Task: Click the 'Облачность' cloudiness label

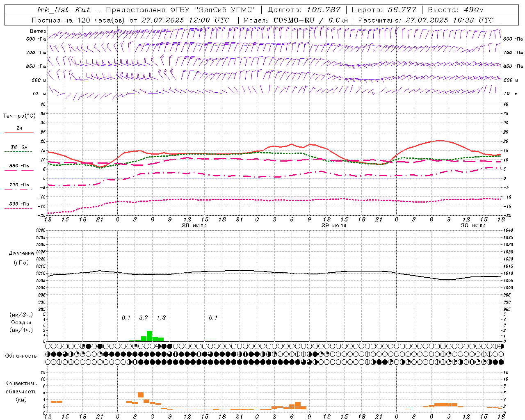Action: tap(21, 356)
